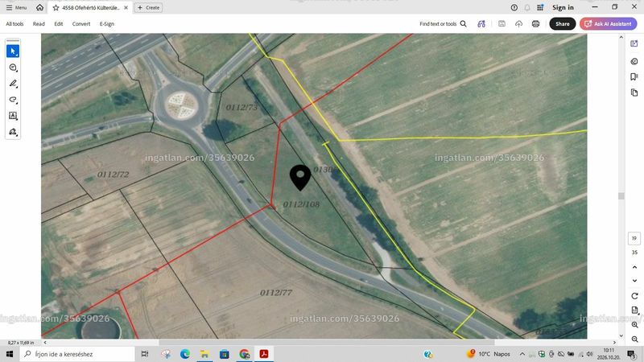Image resolution: width=644 pixels, height=362 pixels.
Task: Choose the Select arrow tool
Action: pos(13,51)
